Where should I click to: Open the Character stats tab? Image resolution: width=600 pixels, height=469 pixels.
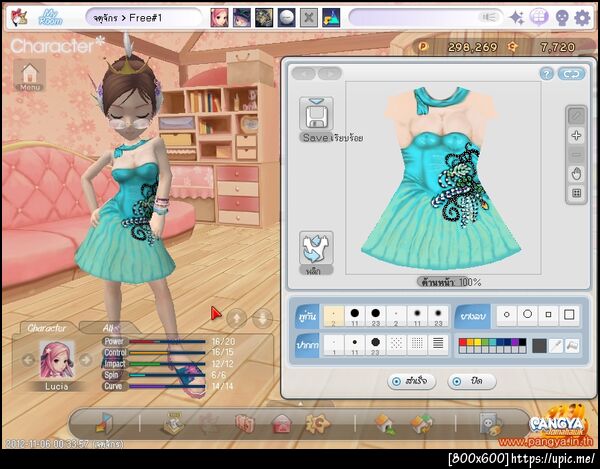click(46, 328)
